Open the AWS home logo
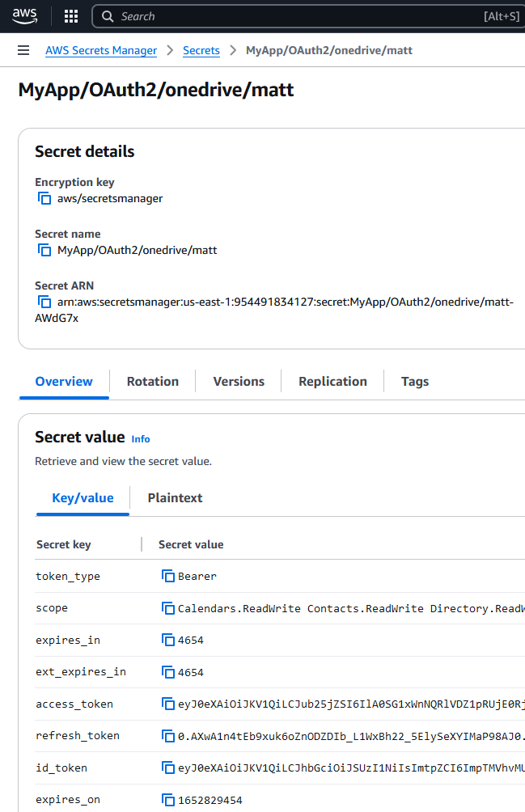 tap(25, 16)
